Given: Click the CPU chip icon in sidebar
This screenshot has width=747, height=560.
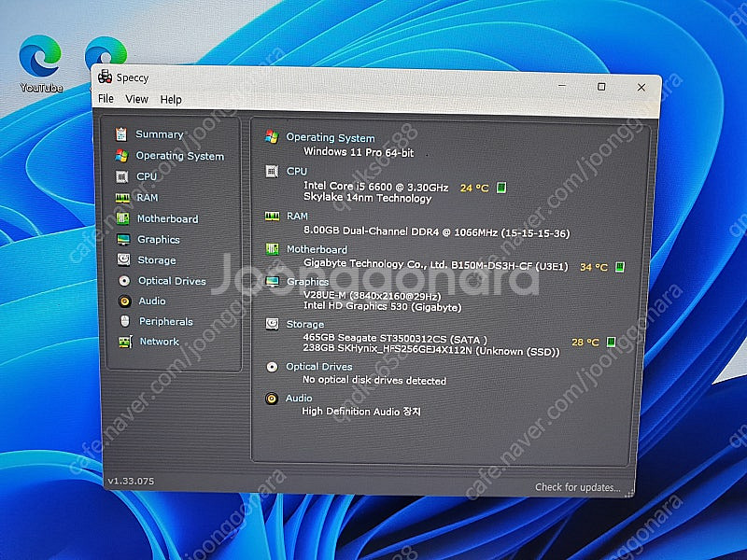Looking at the screenshot, I should [121, 176].
